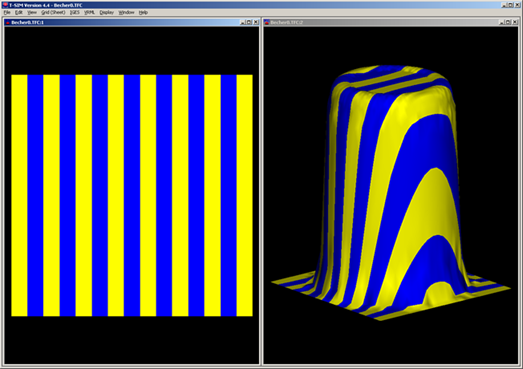Image resolution: width=523 pixels, height=369 pixels.
Task: Open the VRML menu
Action: [x=89, y=12]
